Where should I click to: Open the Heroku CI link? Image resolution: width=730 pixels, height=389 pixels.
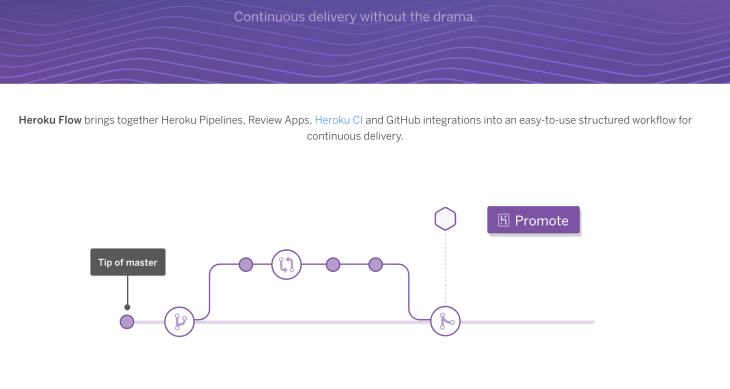click(338, 120)
